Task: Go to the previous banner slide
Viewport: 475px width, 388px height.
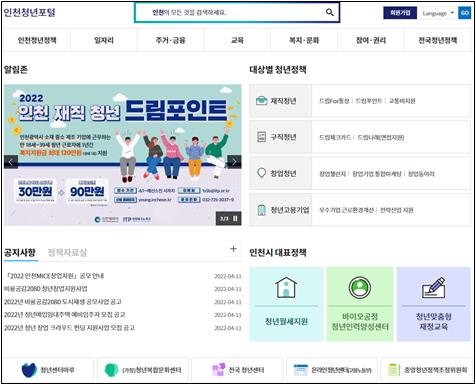Action: pos(11,162)
